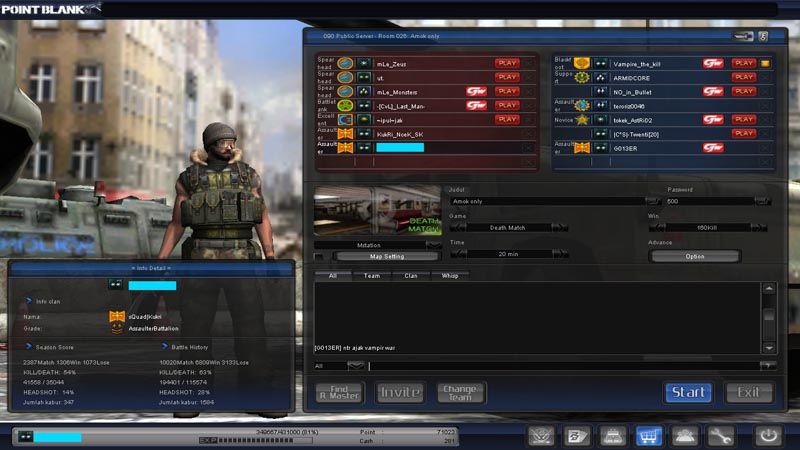Click the small icon right of the key icon
800x450 pixels.
pyautogui.click(x=763, y=36)
